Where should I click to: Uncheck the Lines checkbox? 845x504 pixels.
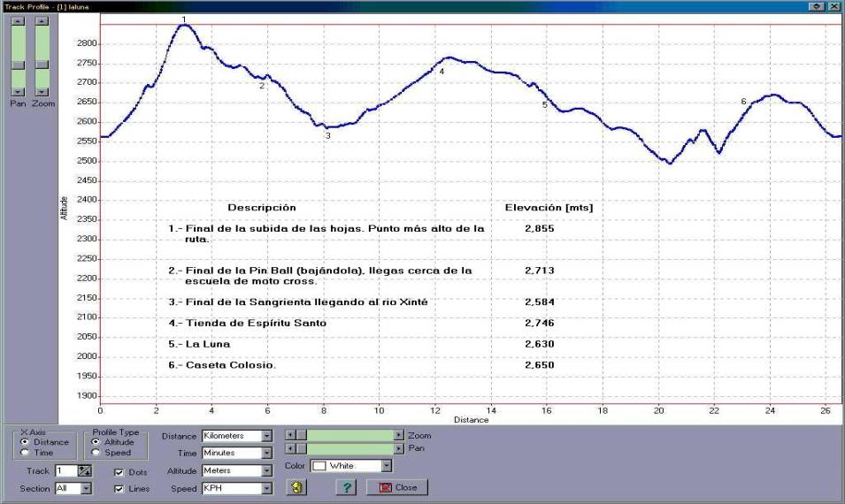(119, 488)
